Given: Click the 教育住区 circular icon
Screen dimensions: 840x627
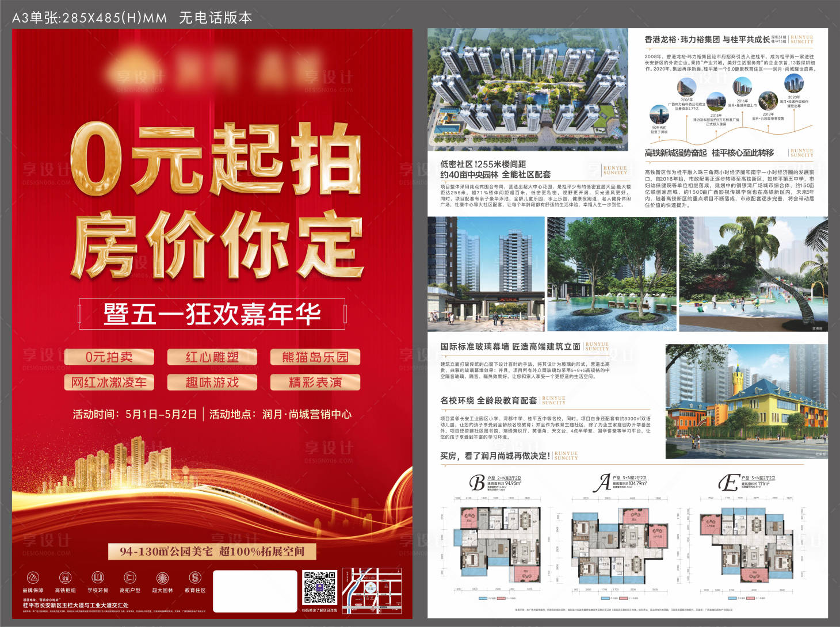Looking at the screenshot, I should (x=195, y=577).
